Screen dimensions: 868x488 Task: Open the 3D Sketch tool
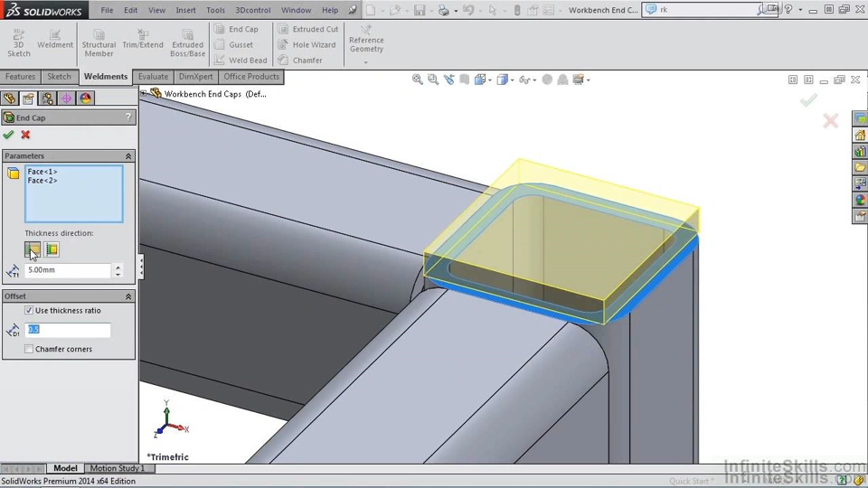pos(18,43)
